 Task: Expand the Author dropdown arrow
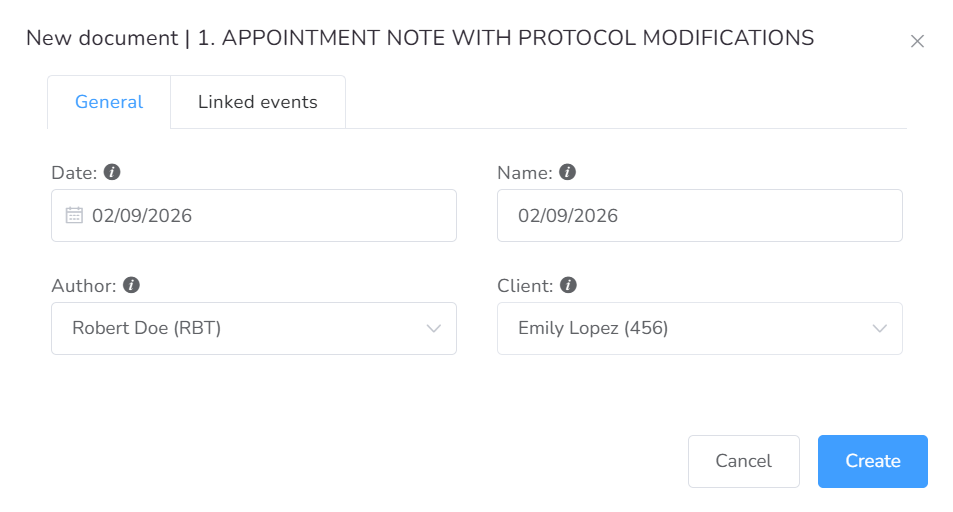pos(434,328)
